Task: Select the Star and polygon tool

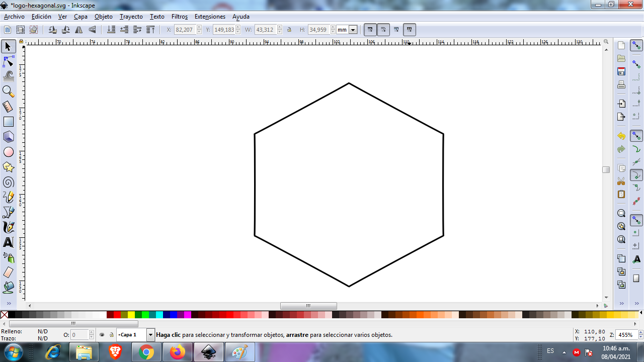Action: click(8, 167)
